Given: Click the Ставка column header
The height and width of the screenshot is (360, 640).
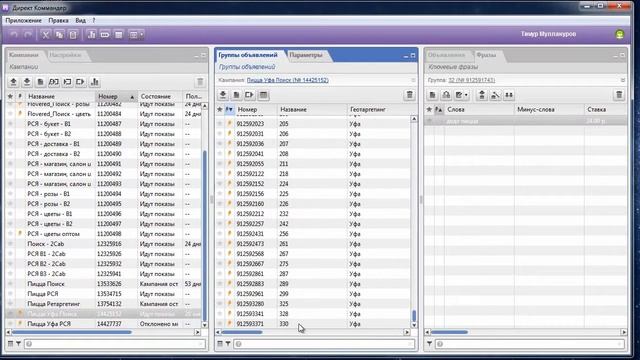Looking at the screenshot, I should [x=605, y=109].
